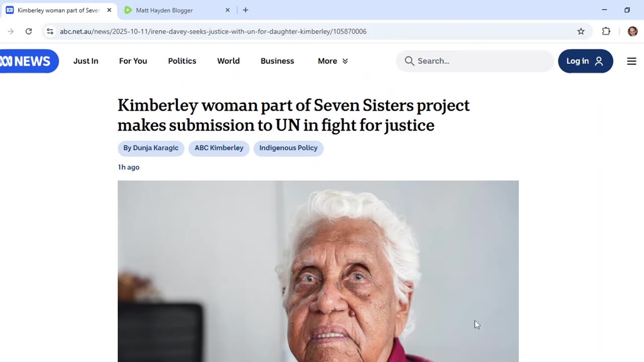Open the Indigenous Policy topic tag
The width and height of the screenshot is (644, 362).
tap(288, 148)
